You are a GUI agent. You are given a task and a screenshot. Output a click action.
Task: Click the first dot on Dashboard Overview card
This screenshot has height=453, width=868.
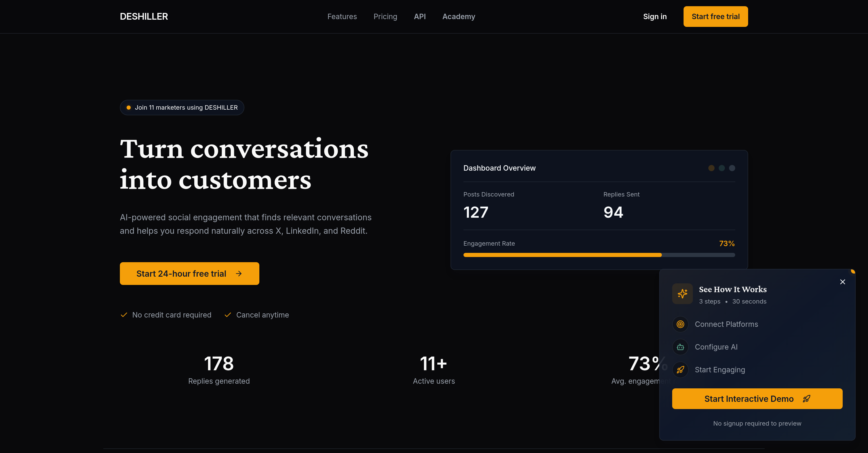pos(711,168)
